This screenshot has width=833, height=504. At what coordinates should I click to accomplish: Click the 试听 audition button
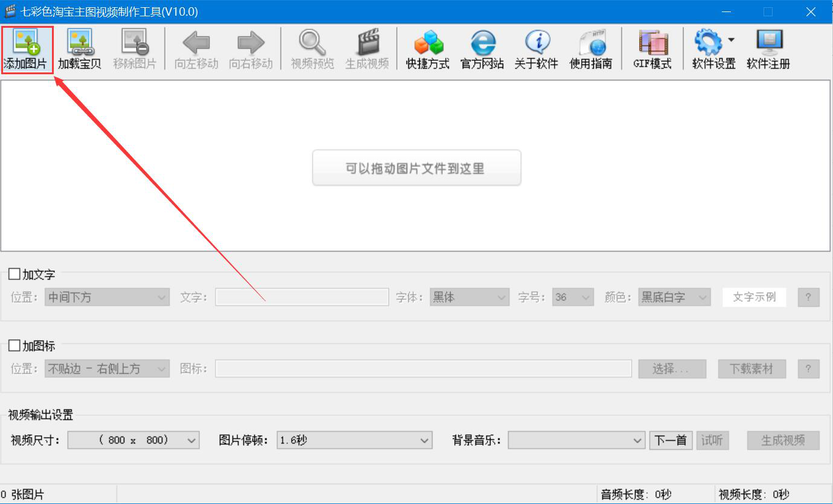point(713,440)
